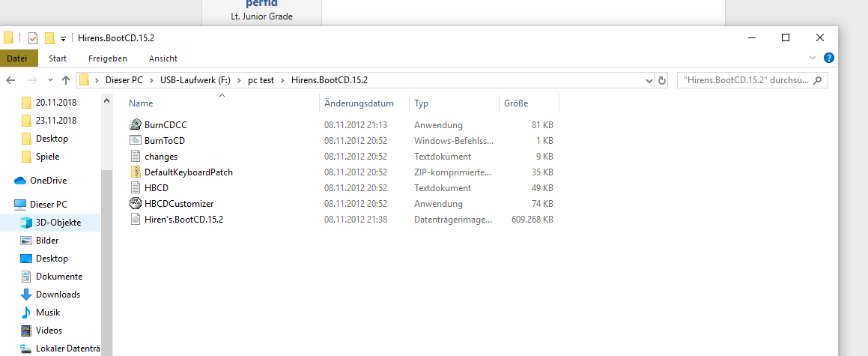Screen dimensions: 868x356
Task: Select the changes text document icon
Action: point(136,156)
